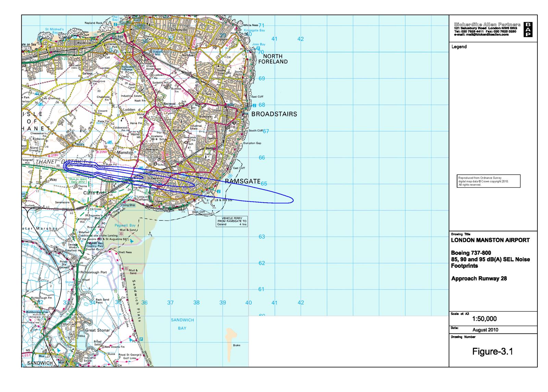The width and height of the screenshot is (548, 392).
Task: Click the blue information symbol at Broadstairs seafront
Action: [x=255, y=106]
